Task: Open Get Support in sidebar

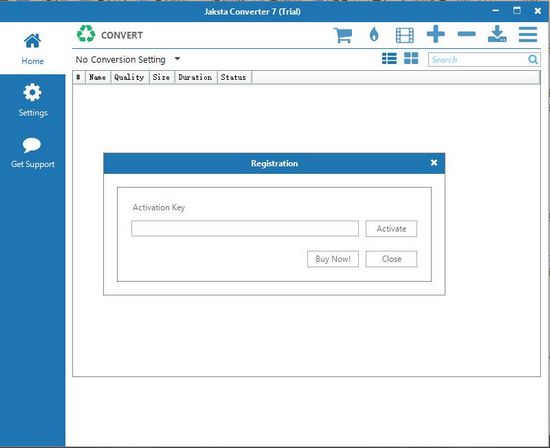Action: coord(33,153)
